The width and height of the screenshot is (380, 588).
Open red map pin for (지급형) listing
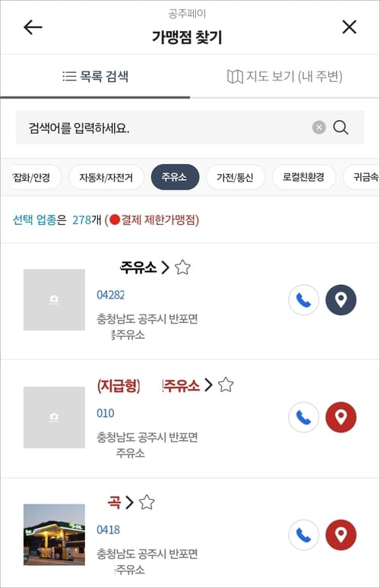[340, 417]
